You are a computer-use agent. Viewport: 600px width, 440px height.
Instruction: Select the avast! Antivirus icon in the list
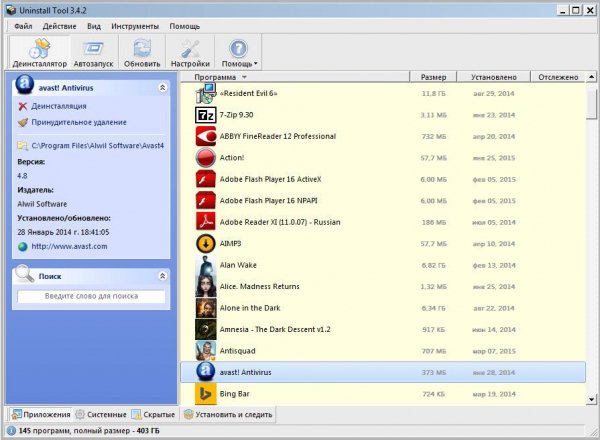point(205,372)
